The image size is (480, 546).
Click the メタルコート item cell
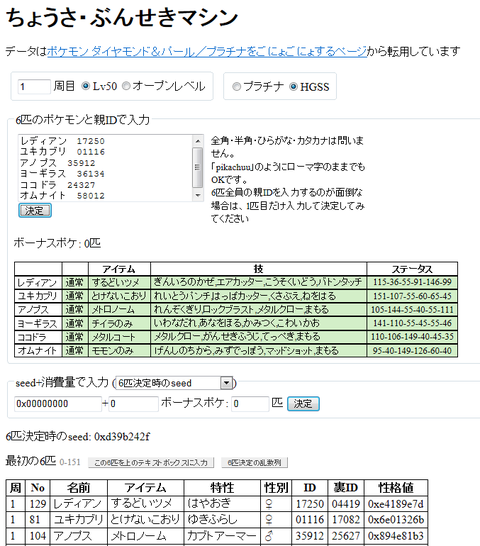click(119, 337)
